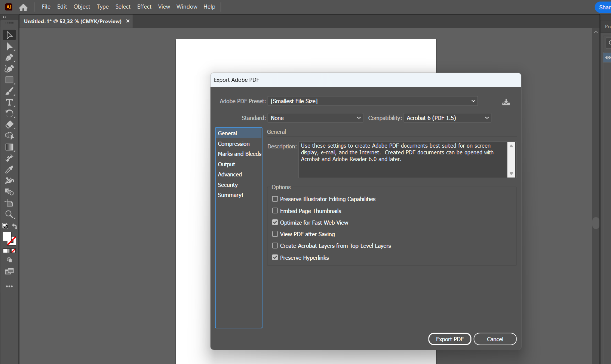
Task: Toggle the layer visibility eye icon
Action: 608,58
